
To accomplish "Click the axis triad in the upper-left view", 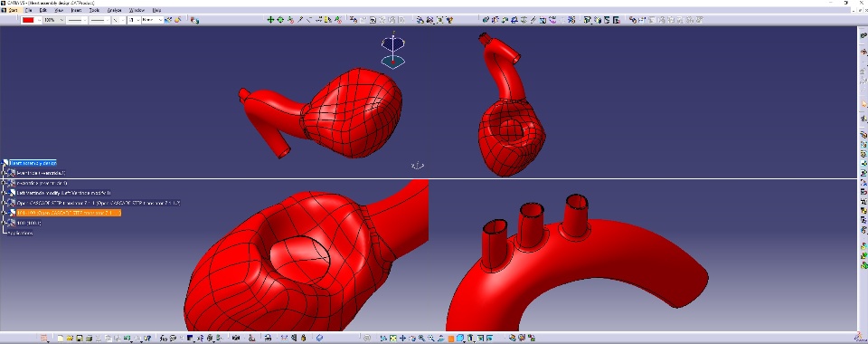I will click(418, 165).
